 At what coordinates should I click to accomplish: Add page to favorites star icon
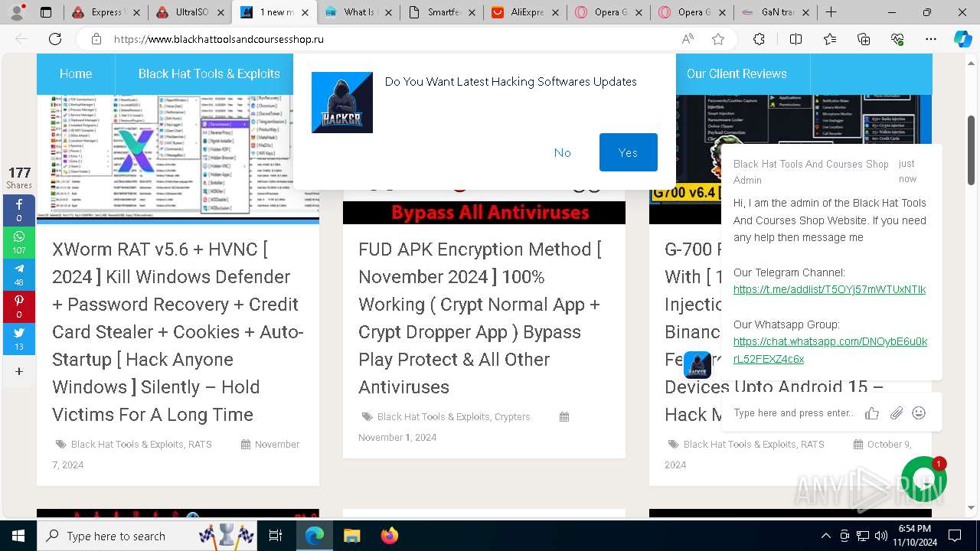718,39
